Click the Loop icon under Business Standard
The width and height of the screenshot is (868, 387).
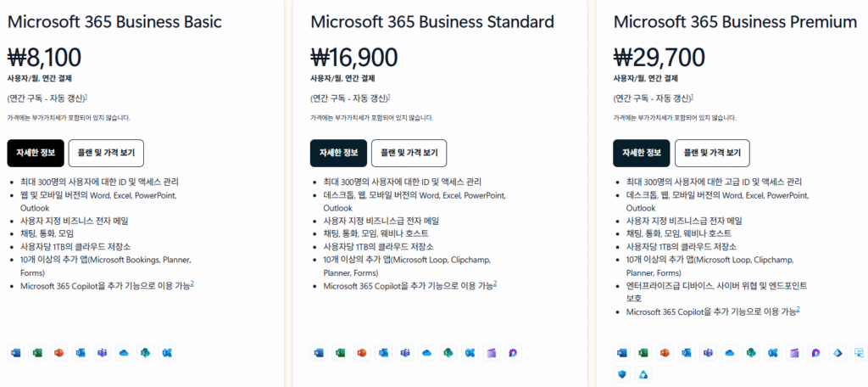coord(514,352)
